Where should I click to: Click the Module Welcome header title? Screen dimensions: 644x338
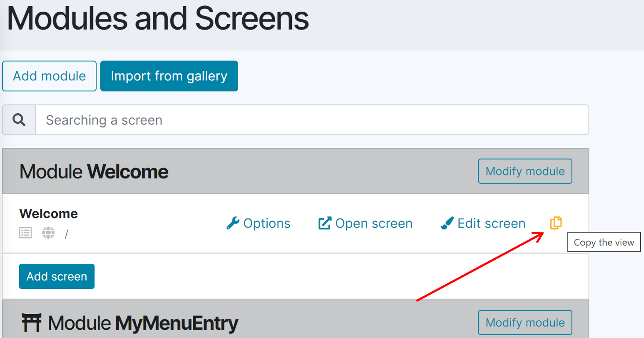(94, 172)
